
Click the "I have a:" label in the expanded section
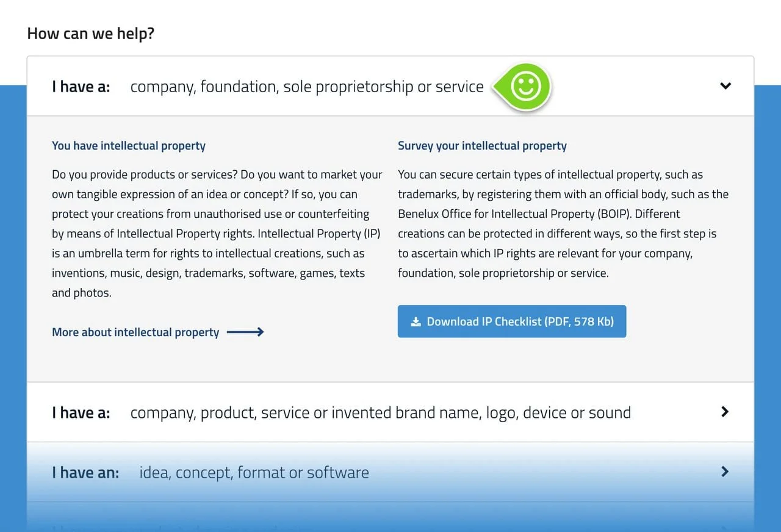81,87
